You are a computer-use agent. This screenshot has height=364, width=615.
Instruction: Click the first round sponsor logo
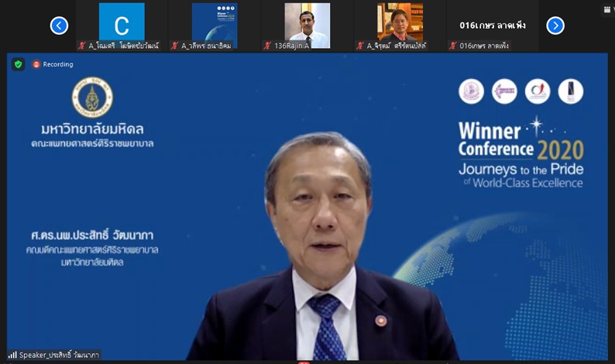[471, 91]
